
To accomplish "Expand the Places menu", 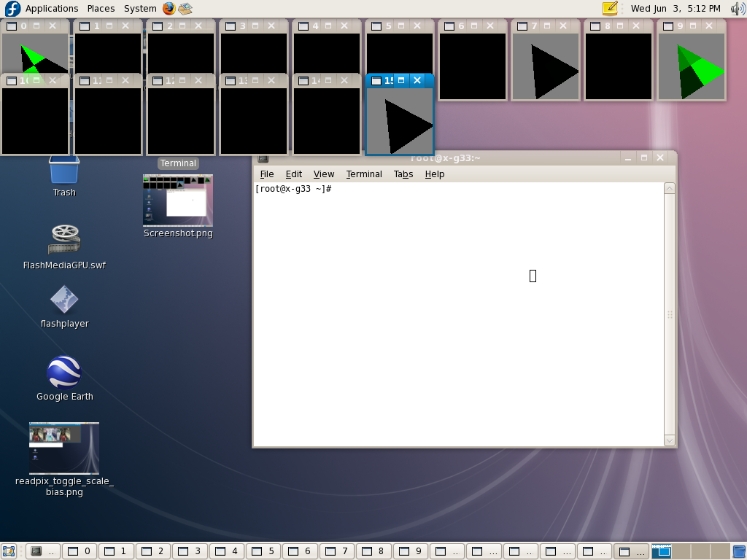I will tap(101, 9).
